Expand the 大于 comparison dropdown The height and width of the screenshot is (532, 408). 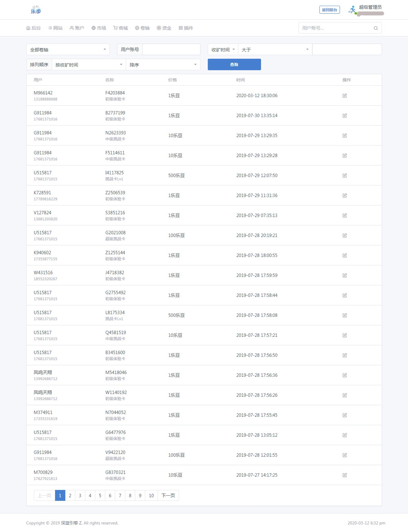click(x=275, y=49)
